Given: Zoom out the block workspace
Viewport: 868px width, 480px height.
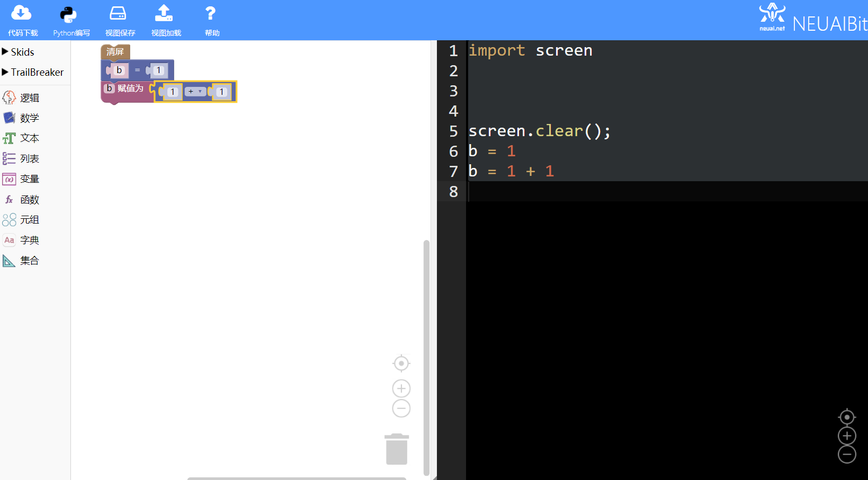Looking at the screenshot, I should [x=401, y=408].
